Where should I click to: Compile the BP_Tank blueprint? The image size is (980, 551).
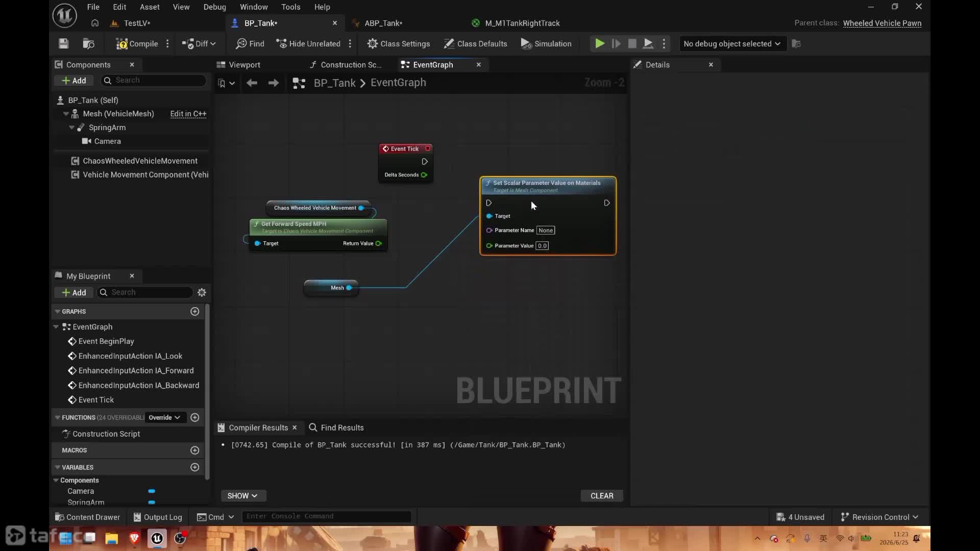click(137, 44)
